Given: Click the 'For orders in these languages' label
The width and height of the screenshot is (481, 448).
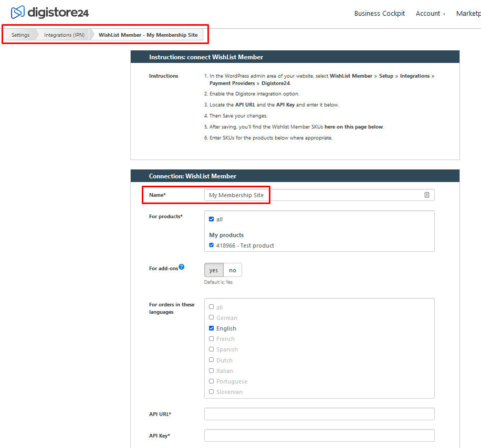Looking at the screenshot, I should (x=172, y=308).
